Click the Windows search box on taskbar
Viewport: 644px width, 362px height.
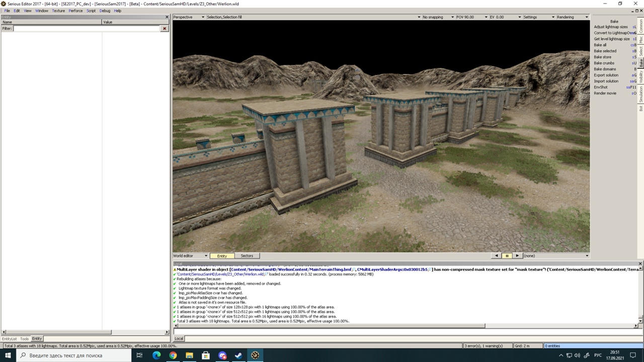click(74, 355)
